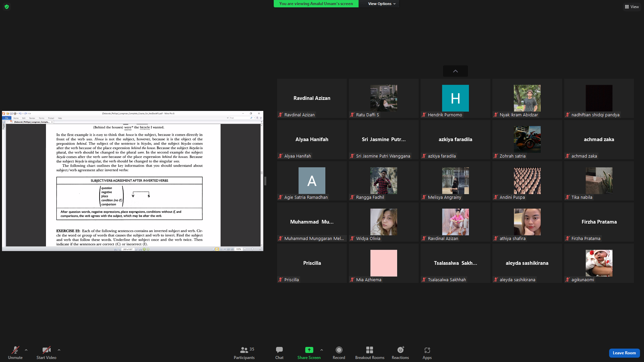This screenshot has width=644, height=362.
Task: Click the name label Tsalasalwa Sakhhah
Action: (447, 280)
